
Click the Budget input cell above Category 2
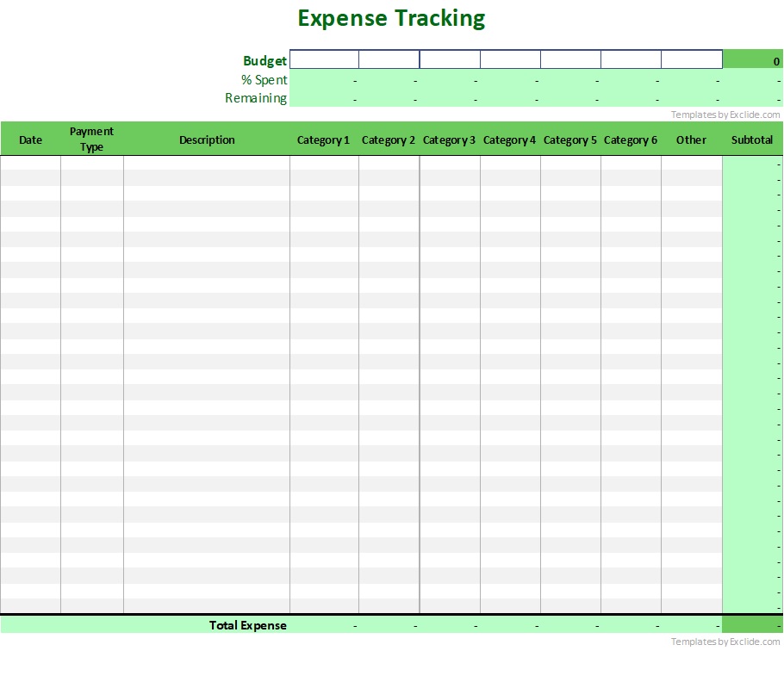coord(389,59)
